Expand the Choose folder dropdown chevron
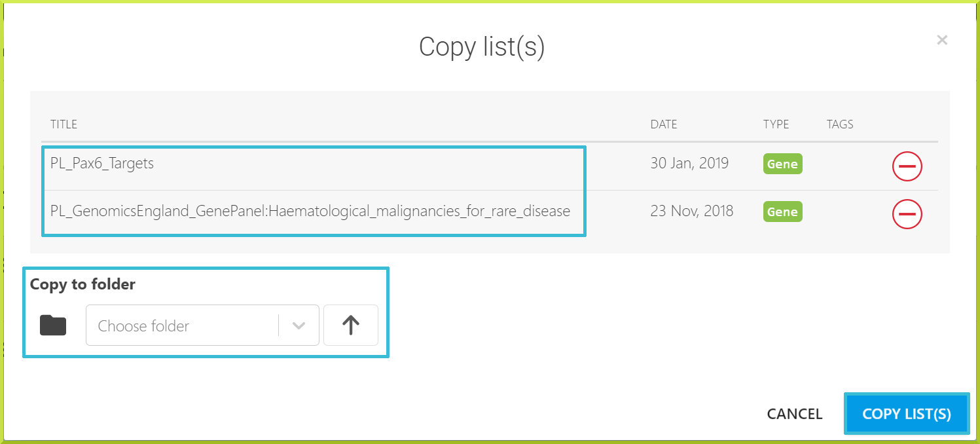The width and height of the screenshot is (980, 444). coord(299,325)
